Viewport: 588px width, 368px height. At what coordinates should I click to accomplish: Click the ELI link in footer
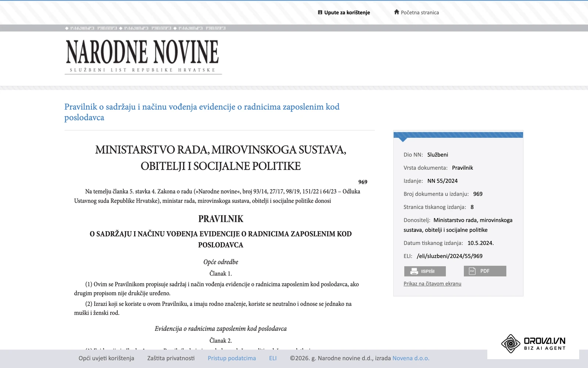(x=273, y=358)
